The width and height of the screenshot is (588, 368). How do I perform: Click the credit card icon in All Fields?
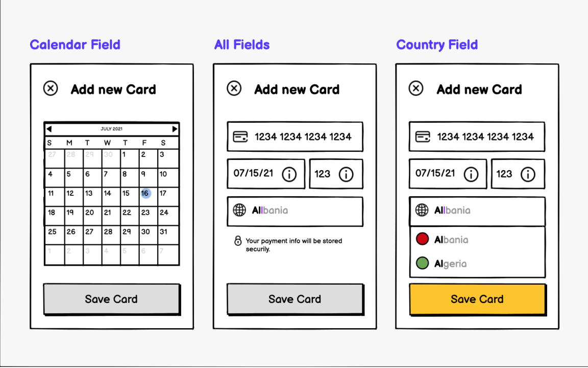(239, 136)
